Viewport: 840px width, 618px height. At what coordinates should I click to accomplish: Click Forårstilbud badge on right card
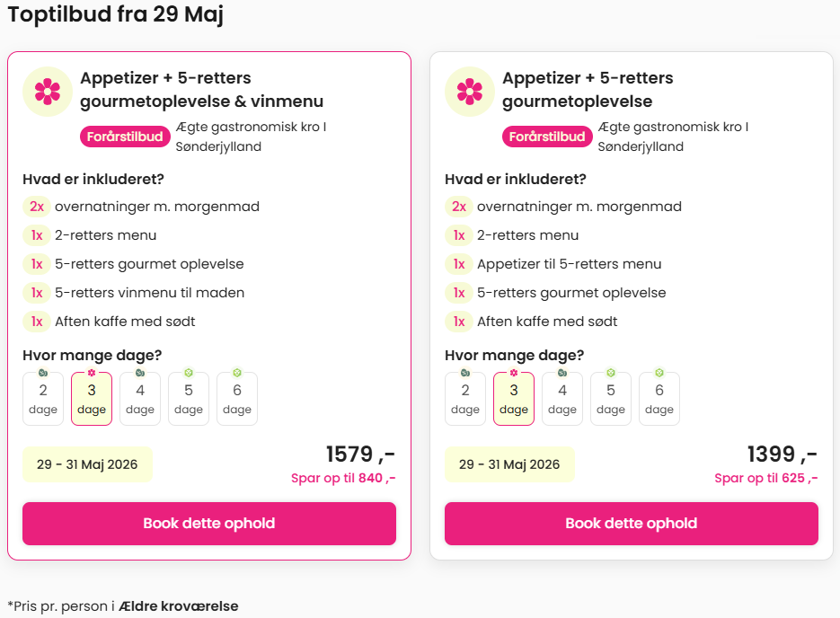click(547, 137)
